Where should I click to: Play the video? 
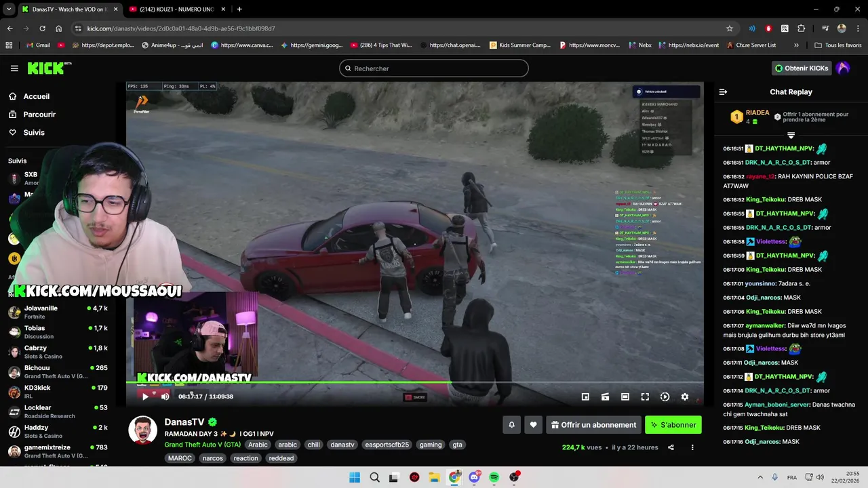[x=145, y=396]
